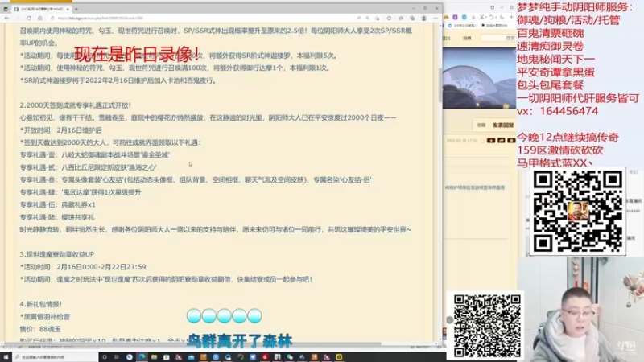644x362 pixels.
Task: Click the first dark post action icon
Action: (x=491, y=140)
